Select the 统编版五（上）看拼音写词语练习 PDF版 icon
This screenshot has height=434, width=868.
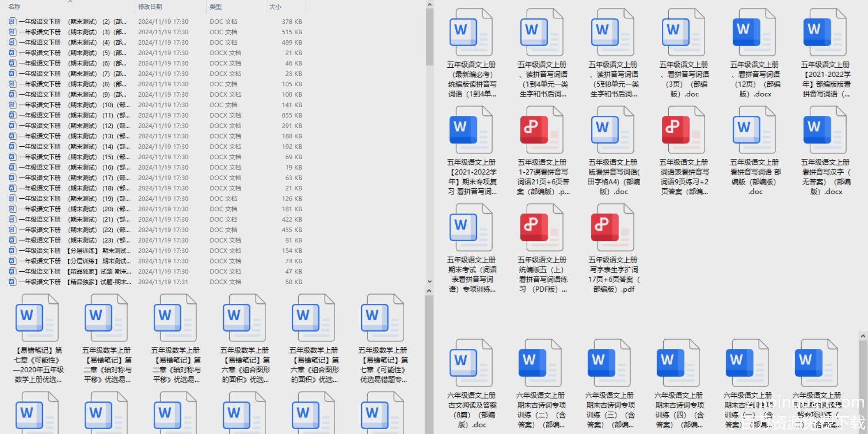point(542,228)
